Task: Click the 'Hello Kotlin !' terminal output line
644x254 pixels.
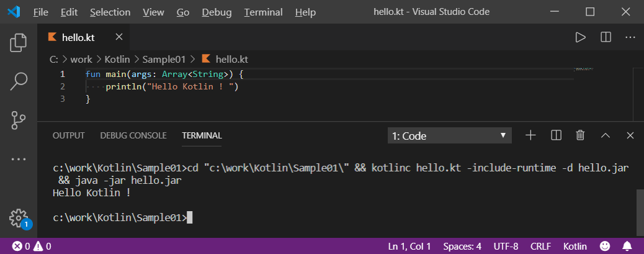Action: pos(92,193)
